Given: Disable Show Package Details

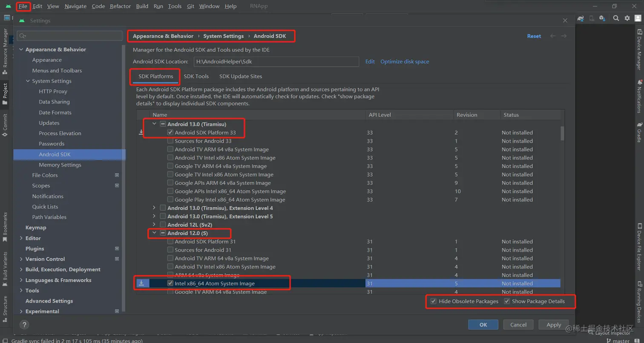Looking at the screenshot, I should (x=507, y=301).
